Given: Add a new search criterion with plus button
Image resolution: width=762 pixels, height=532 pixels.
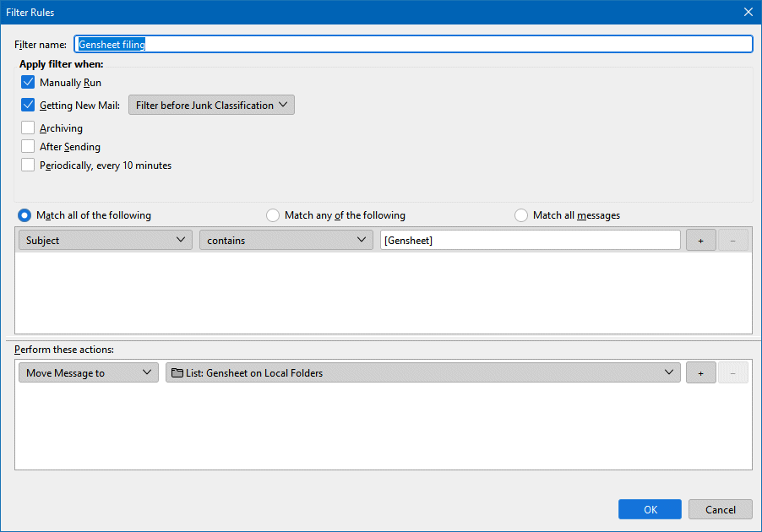Looking at the screenshot, I should (701, 240).
